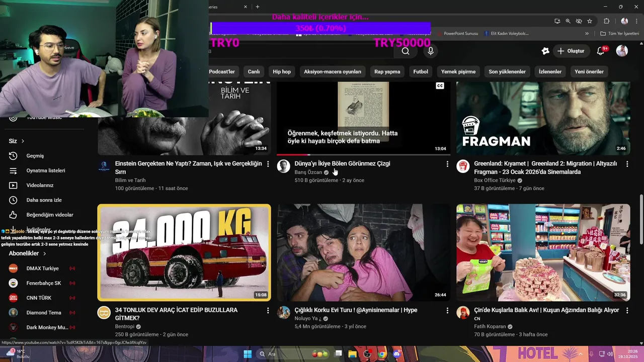The image size is (644, 362).
Task: Open Fatih Koparan channel avatar
Action: coord(463,313)
